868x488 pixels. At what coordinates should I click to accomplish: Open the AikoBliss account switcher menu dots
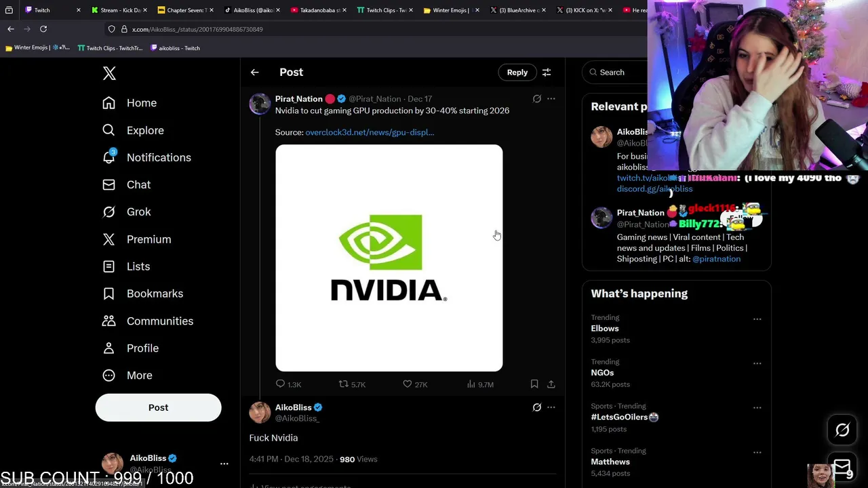224,464
